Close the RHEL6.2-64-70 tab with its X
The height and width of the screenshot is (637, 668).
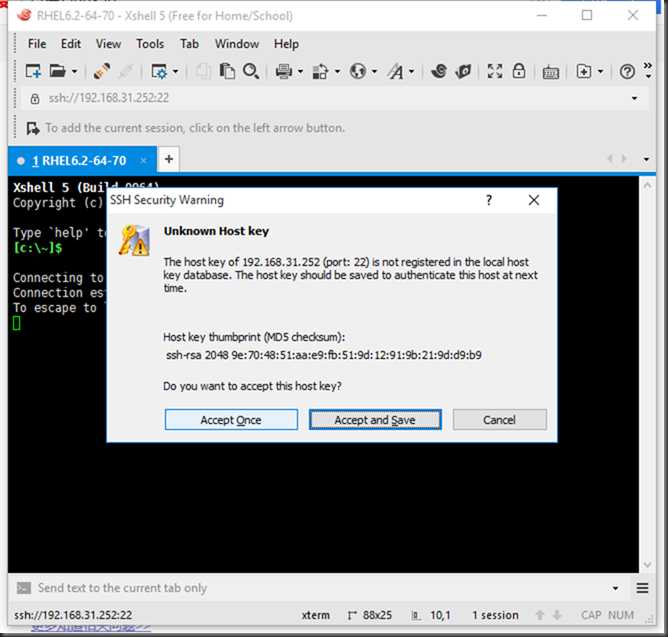click(x=144, y=160)
